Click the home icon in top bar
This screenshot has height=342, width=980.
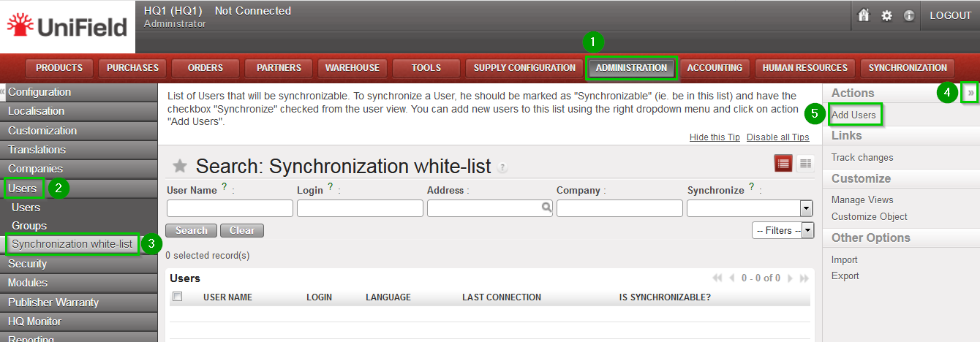[864, 15]
